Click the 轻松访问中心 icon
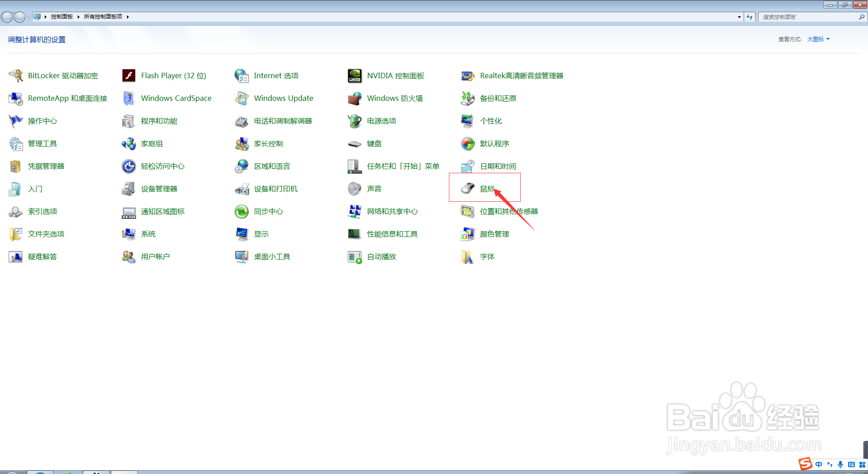 (129, 166)
